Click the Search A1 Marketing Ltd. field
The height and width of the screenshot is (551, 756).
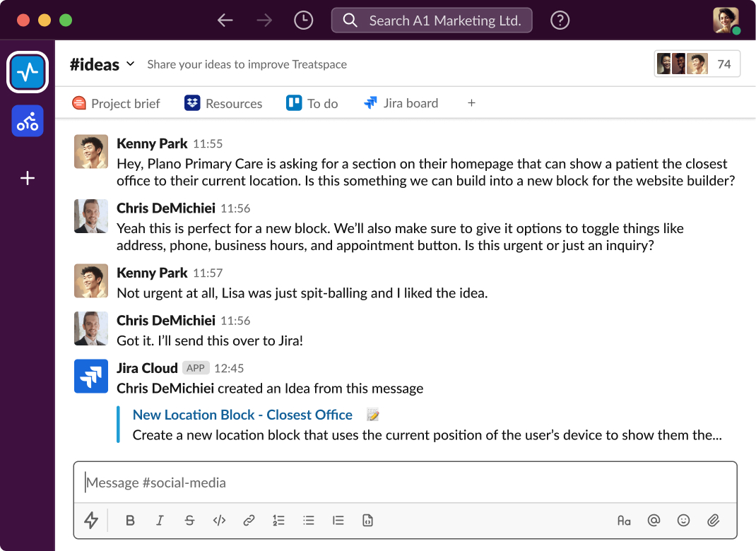click(x=432, y=20)
